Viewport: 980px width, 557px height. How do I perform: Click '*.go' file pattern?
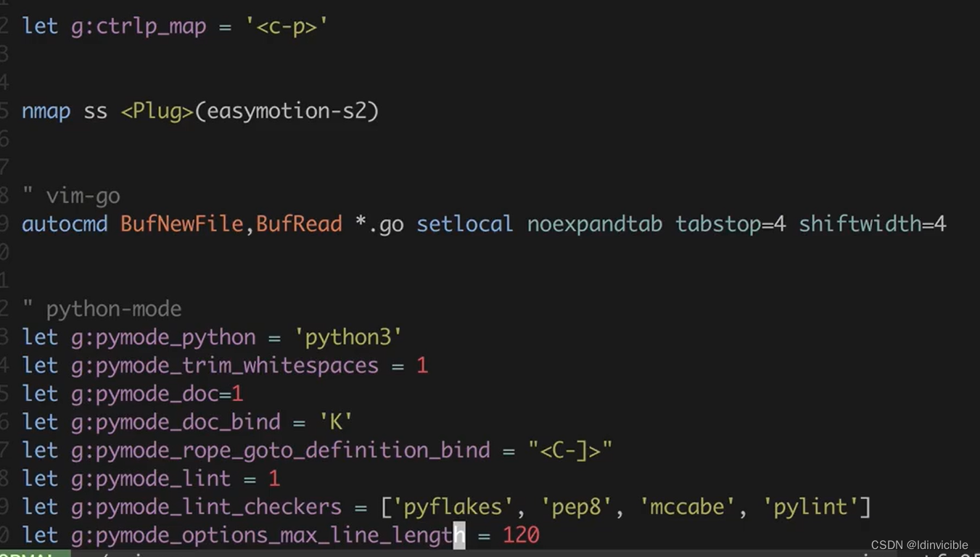pyautogui.click(x=379, y=224)
